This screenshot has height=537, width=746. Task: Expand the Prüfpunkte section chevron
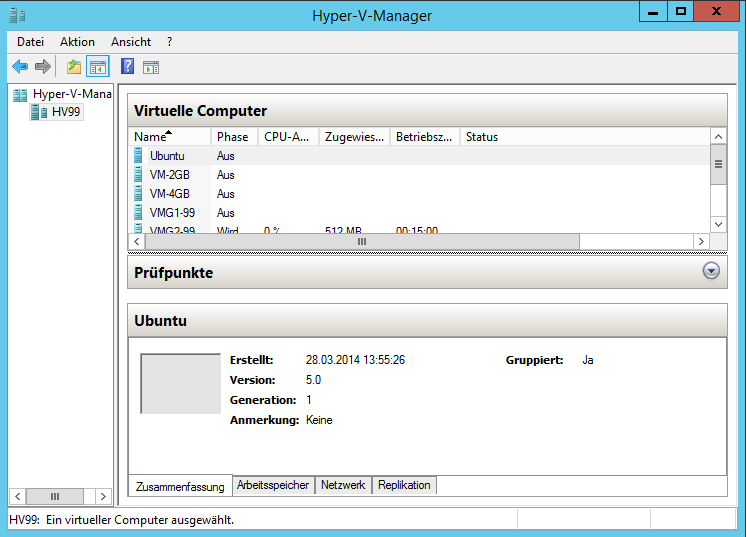[x=711, y=271]
